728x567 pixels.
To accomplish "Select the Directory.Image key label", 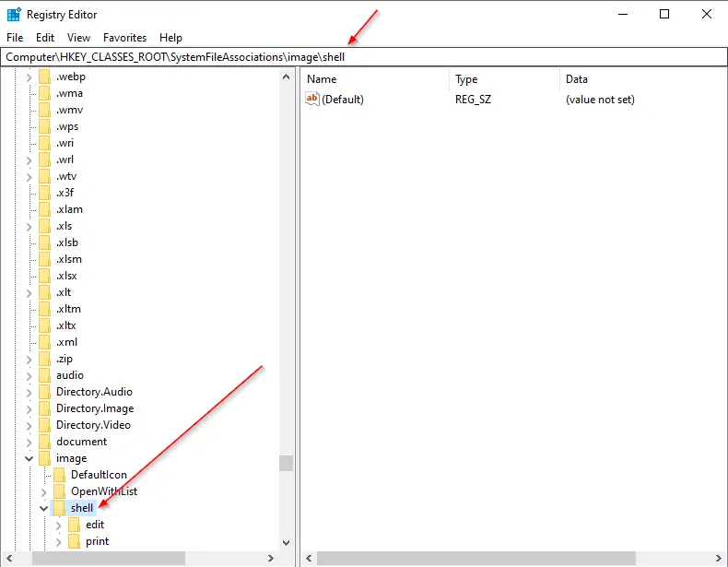I will [95, 408].
